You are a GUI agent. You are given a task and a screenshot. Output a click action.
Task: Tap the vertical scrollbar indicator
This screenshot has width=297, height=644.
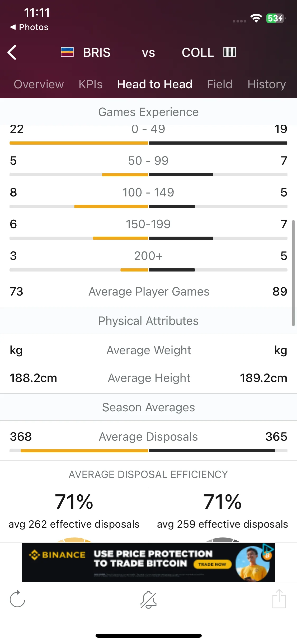click(293, 273)
